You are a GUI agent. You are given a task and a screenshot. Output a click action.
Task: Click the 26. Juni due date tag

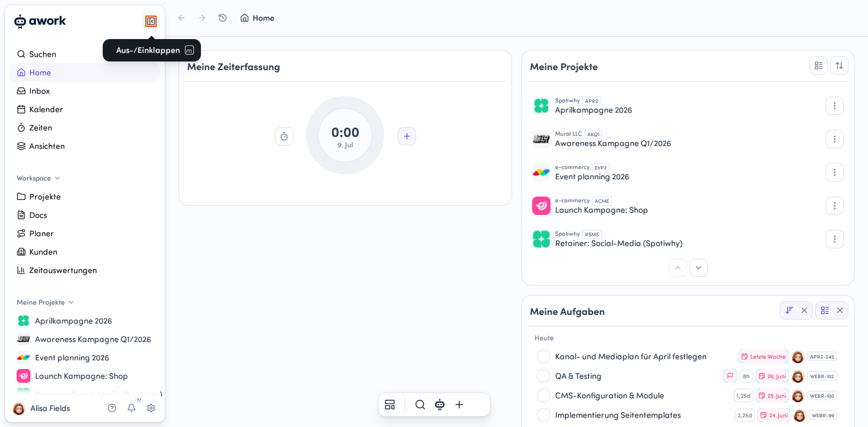point(772,376)
